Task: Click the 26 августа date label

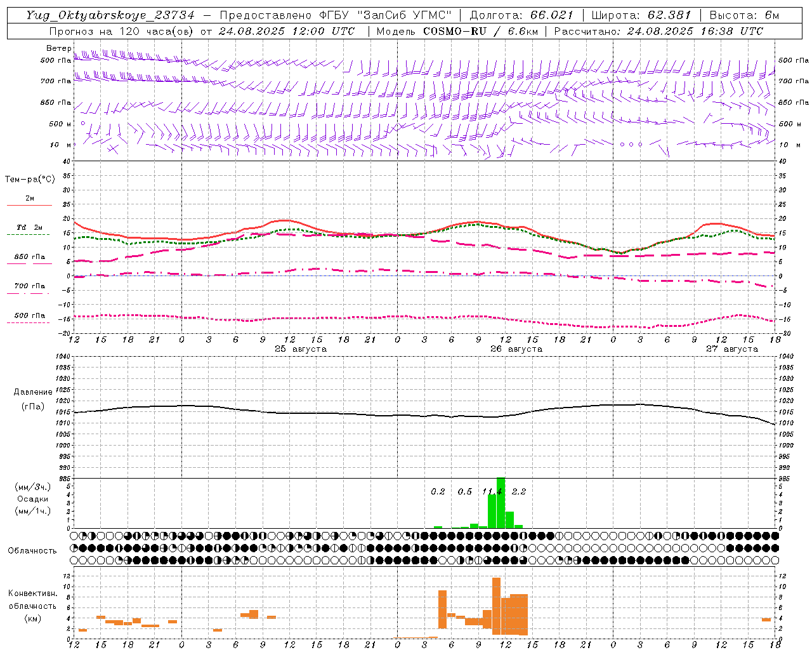Action: coord(516,349)
